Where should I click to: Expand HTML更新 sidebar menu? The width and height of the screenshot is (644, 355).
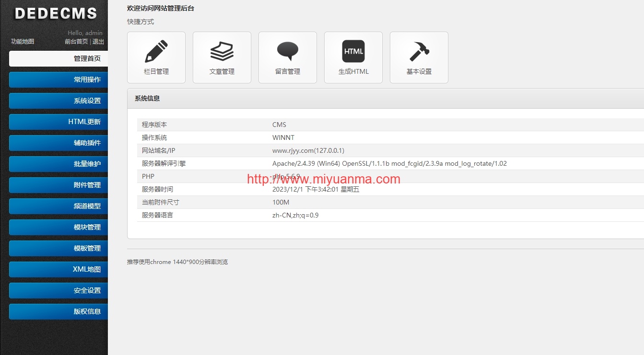click(59, 122)
